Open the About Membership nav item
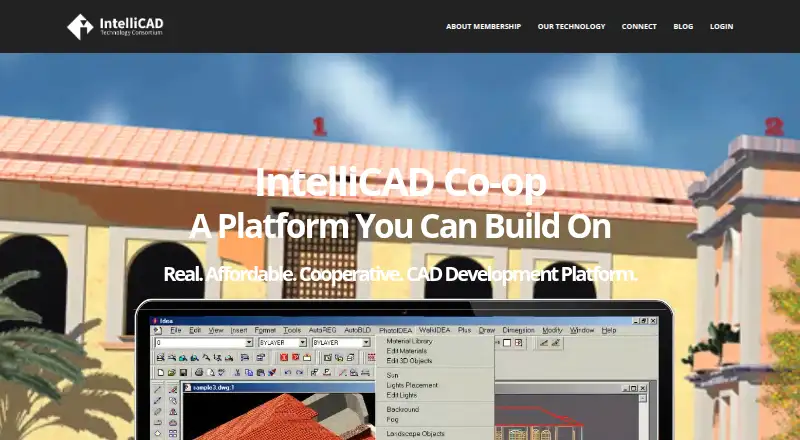The height and width of the screenshot is (440, 800). 483,27
